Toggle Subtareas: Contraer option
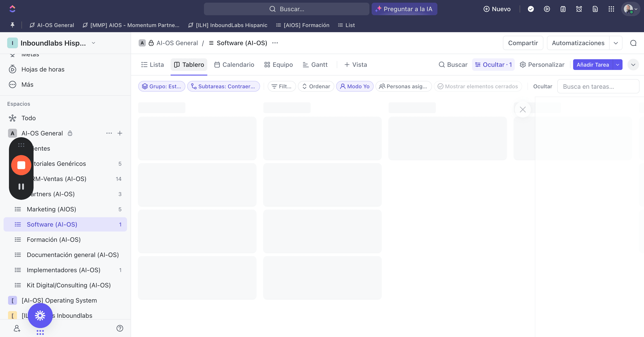644x337 pixels. (224, 86)
